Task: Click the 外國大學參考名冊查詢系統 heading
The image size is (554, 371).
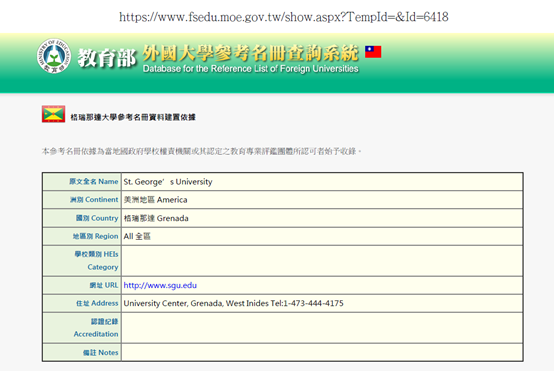Action: click(251, 53)
